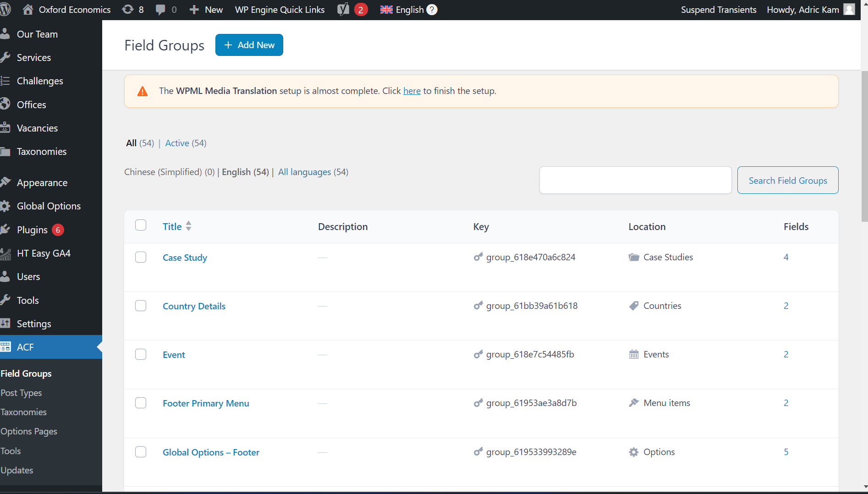The height and width of the screenshot is (494, 868).
Task: Filter by Active (54) field groups
Action: [186, 143]
